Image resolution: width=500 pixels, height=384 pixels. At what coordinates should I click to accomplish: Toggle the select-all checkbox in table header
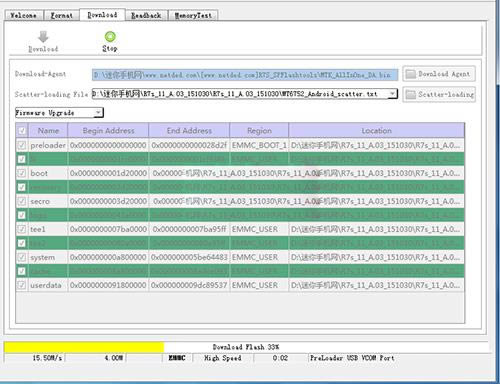pos(22,130)
